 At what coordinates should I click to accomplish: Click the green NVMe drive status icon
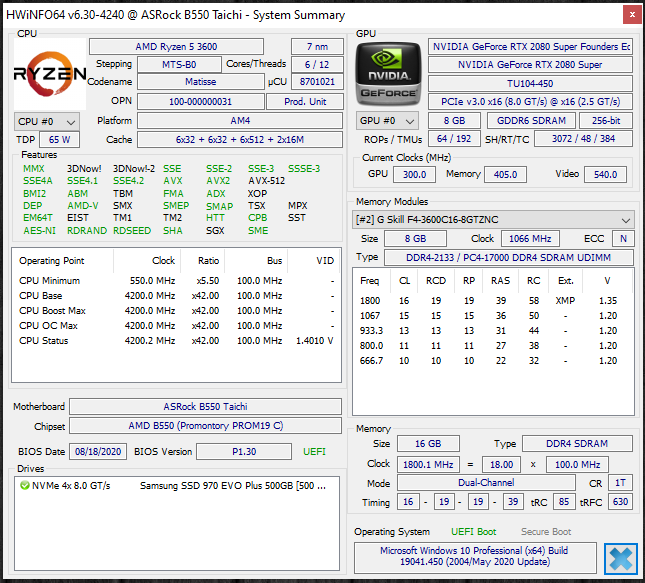25,485
